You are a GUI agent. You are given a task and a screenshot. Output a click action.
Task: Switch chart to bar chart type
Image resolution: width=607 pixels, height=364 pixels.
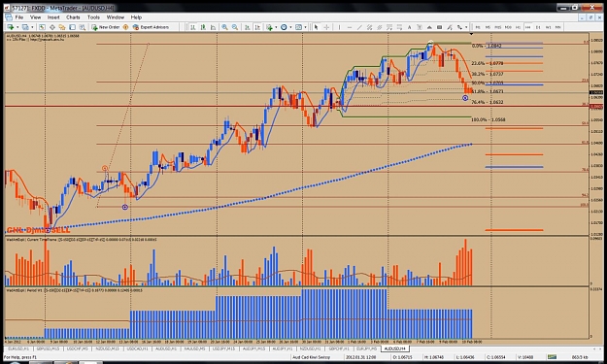click(193, 27)
